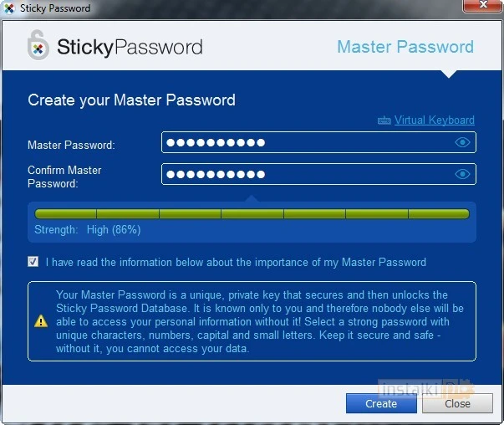Click the yellow warning triangle icon
The image size is (504, 425).
41,321
